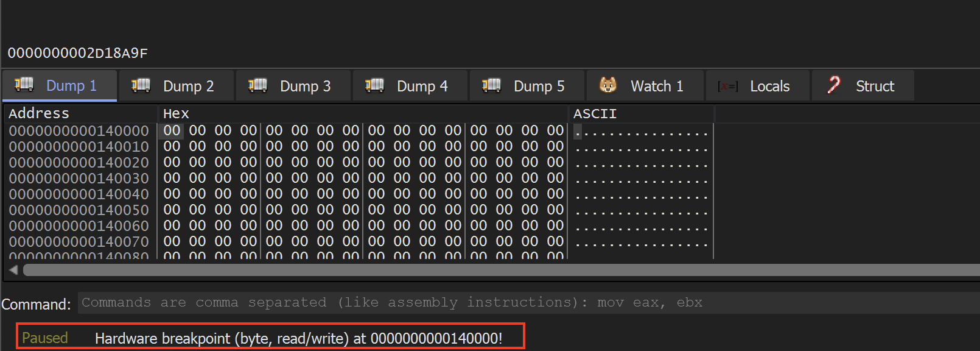Image resolution: width=980 pixels, height=351 pixels.
Task: Open the Struct tab
Action: [x=863, y=86]
